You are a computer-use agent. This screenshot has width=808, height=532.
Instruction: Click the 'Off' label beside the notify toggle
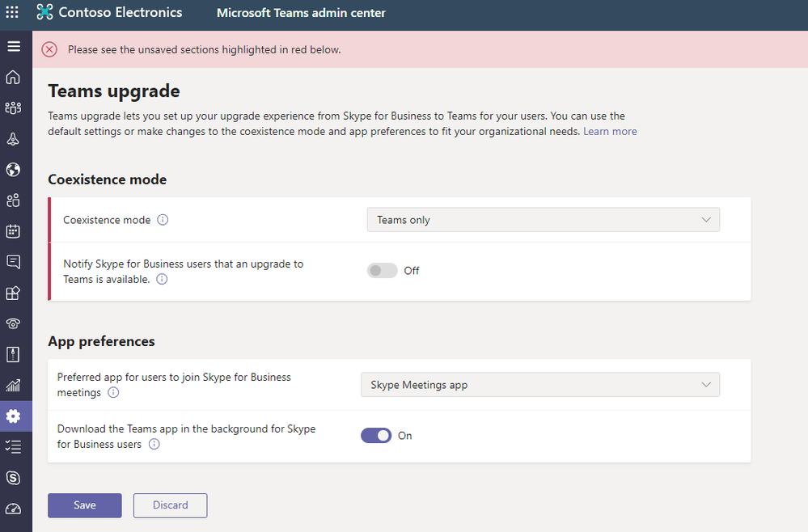(411, 270)
